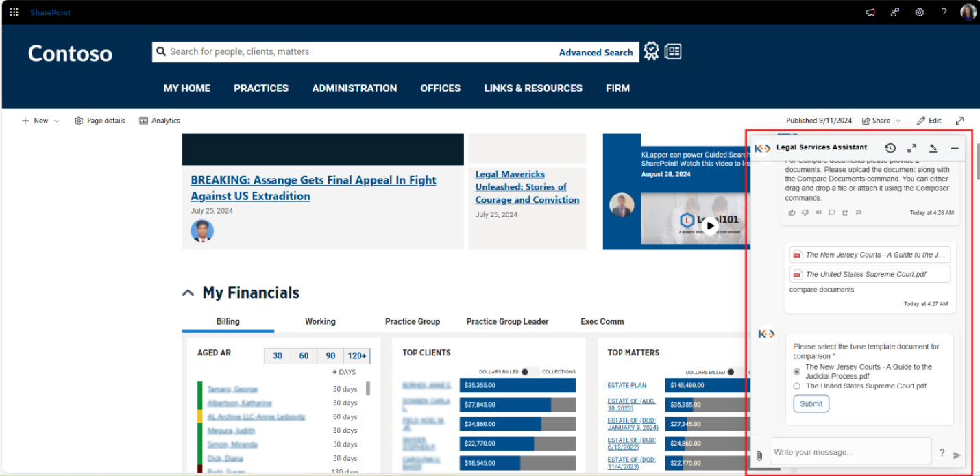The image size is (980, 476).
Task: Clear chat with the eraser icon
Action: coord(933,148)
